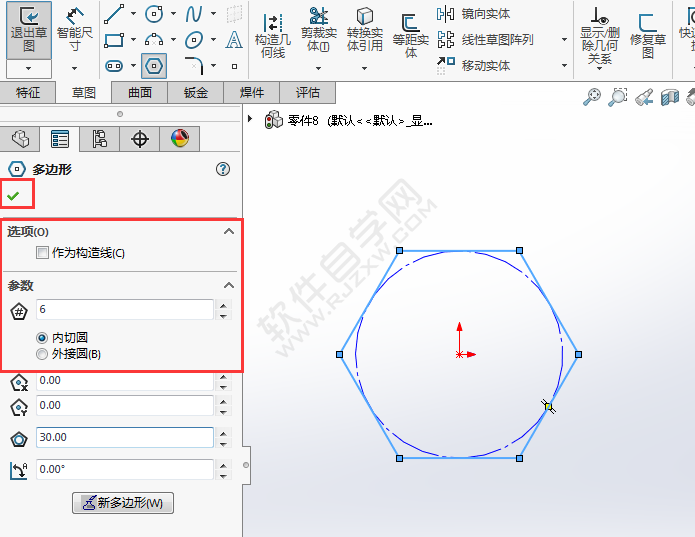Click the Section View icon

point(670,97)
